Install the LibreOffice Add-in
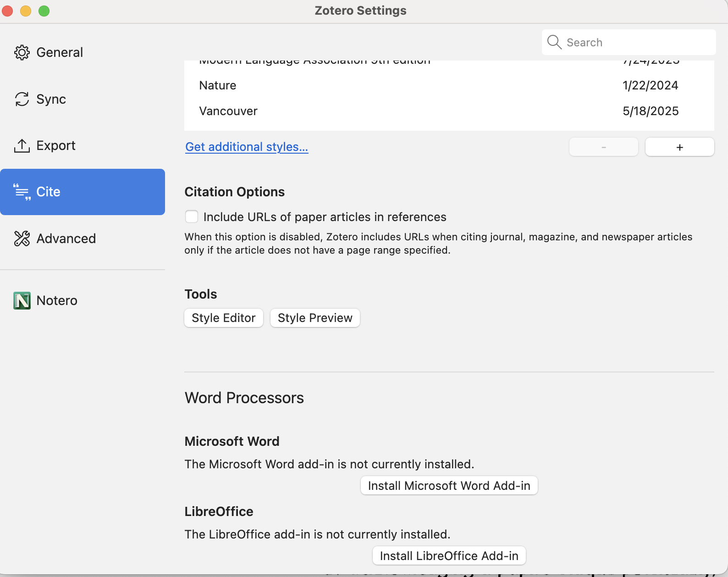This screenshot has width=728, height=577. click(449, 556)
